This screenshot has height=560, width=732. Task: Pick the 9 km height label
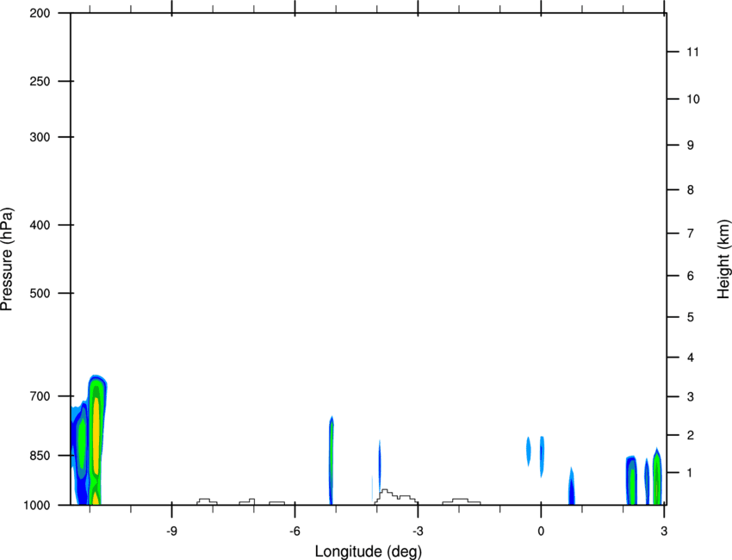(690, 146)
